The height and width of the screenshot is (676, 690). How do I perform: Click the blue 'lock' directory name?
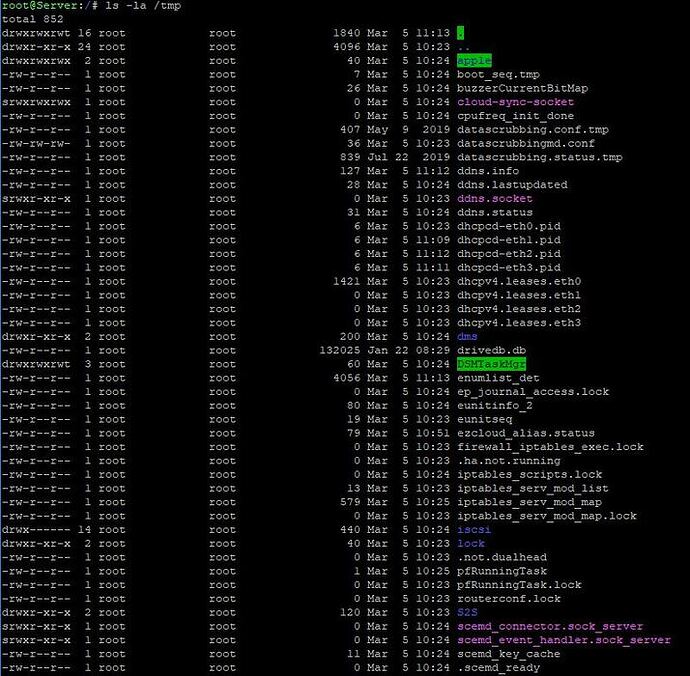[471, 544]
